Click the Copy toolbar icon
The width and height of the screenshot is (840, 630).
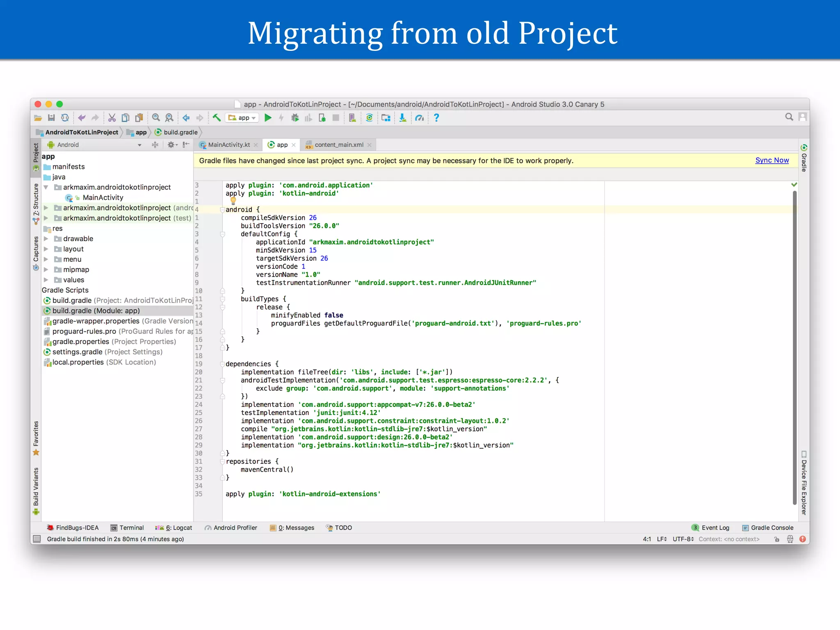tap(126, 118)
